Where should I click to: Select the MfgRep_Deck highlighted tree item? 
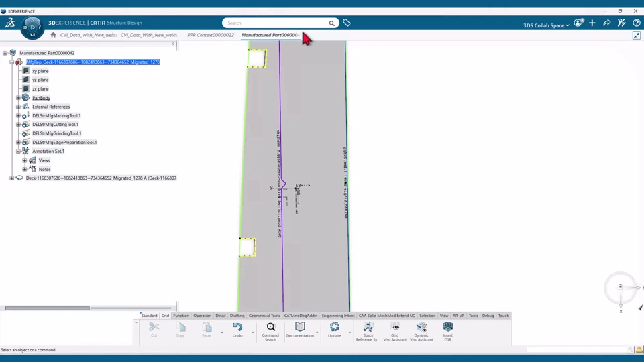[x=93, y=62]
